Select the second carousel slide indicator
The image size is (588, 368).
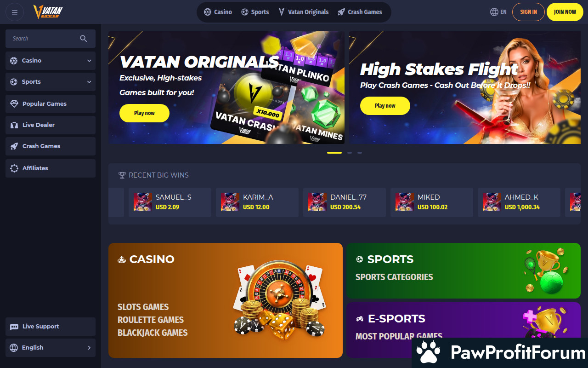350,153
